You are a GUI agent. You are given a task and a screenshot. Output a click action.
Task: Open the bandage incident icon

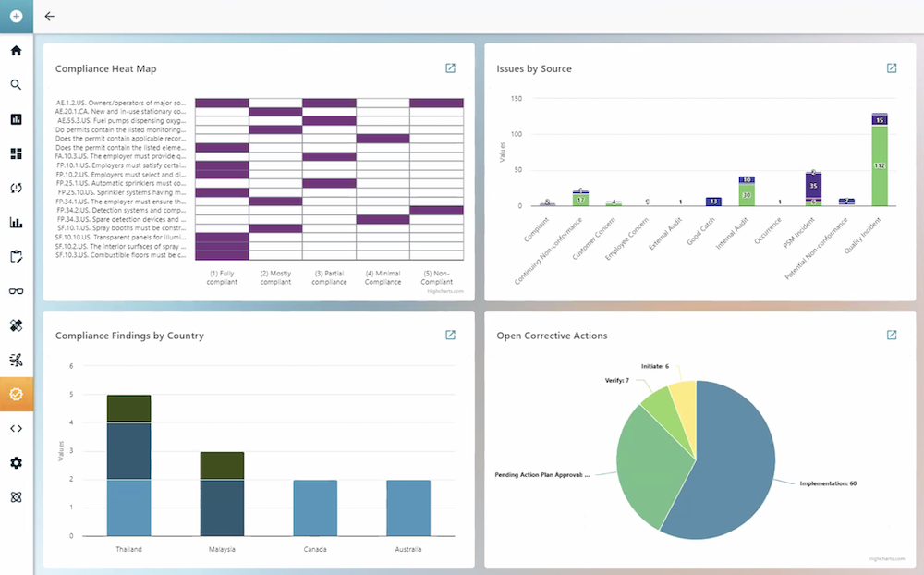[x=16, y=325]
